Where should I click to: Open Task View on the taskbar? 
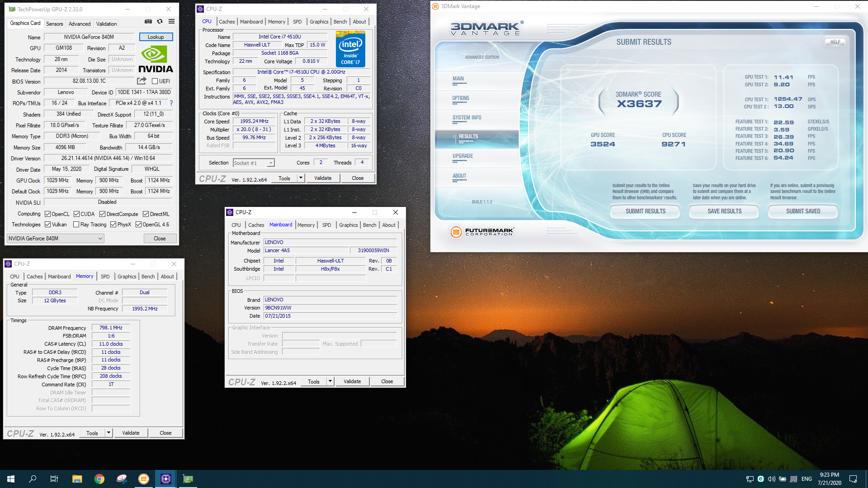pyautogui.click(x=54, y=479)
